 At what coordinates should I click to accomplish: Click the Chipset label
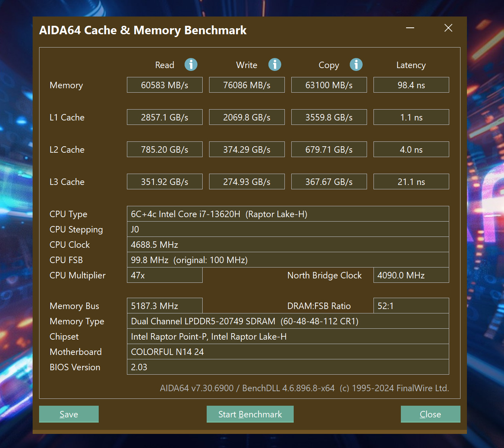64,337
